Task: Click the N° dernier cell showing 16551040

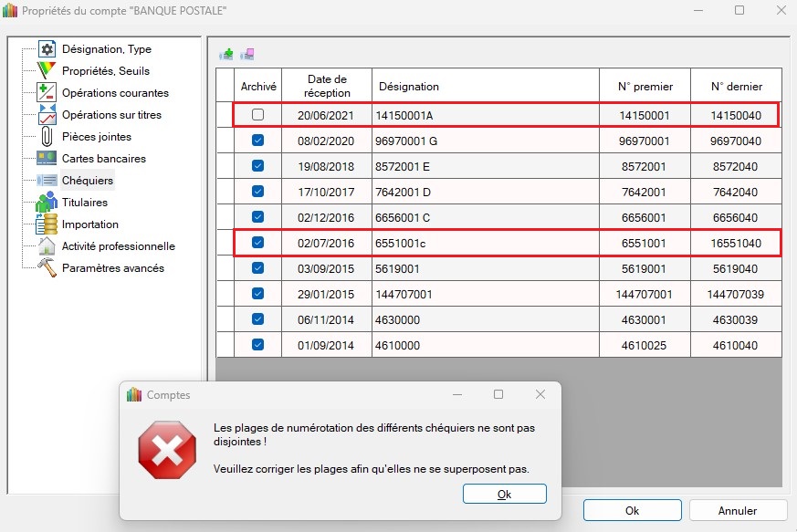Action: pyautogui.click(x=735, y=243)
